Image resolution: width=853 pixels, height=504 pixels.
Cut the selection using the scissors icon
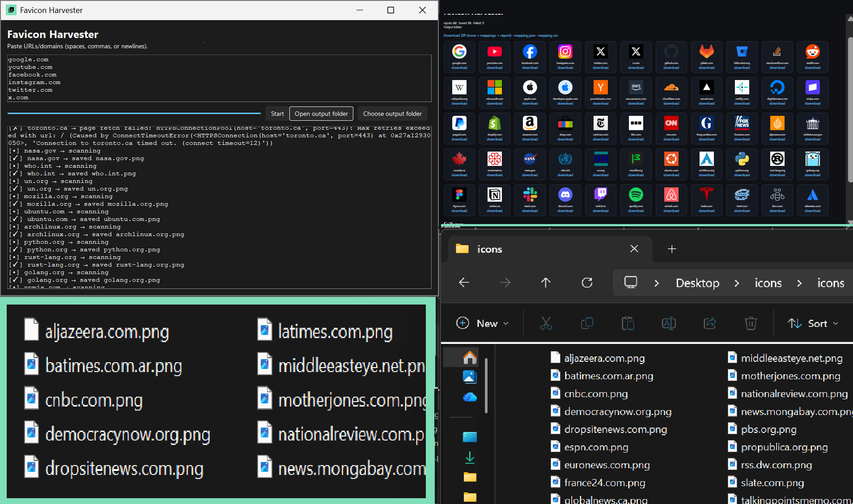pyautogui.click(x=547, y=323)
